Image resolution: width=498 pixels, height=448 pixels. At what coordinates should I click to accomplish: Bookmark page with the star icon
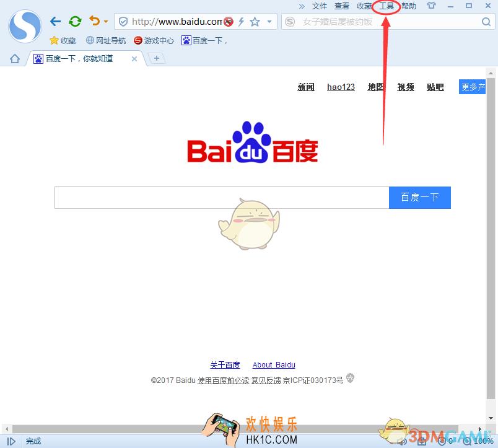pos(255,22)
